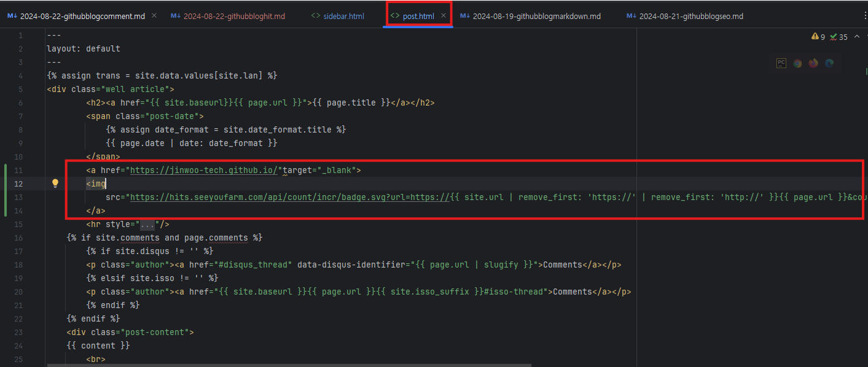Open preview in built-in PyCharm browser

781,63
